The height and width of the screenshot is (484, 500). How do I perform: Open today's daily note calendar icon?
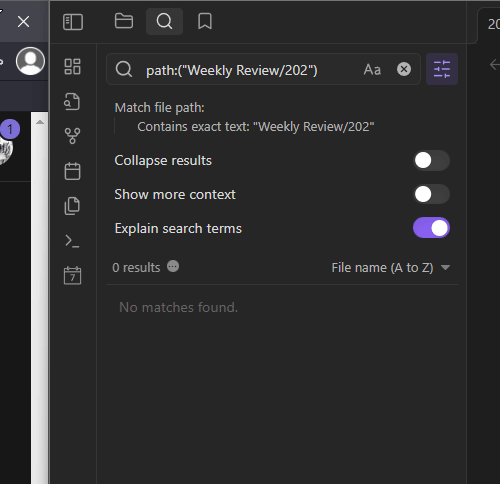click(72, 171)
